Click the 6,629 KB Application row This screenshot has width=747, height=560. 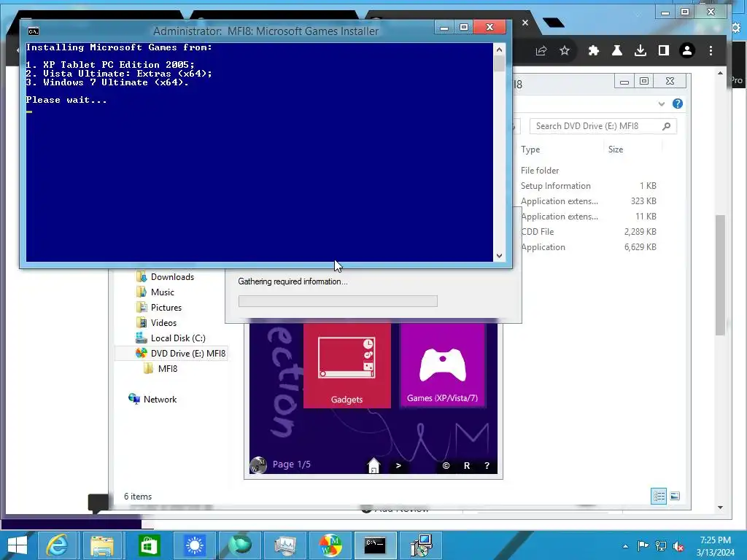[589, 246]
